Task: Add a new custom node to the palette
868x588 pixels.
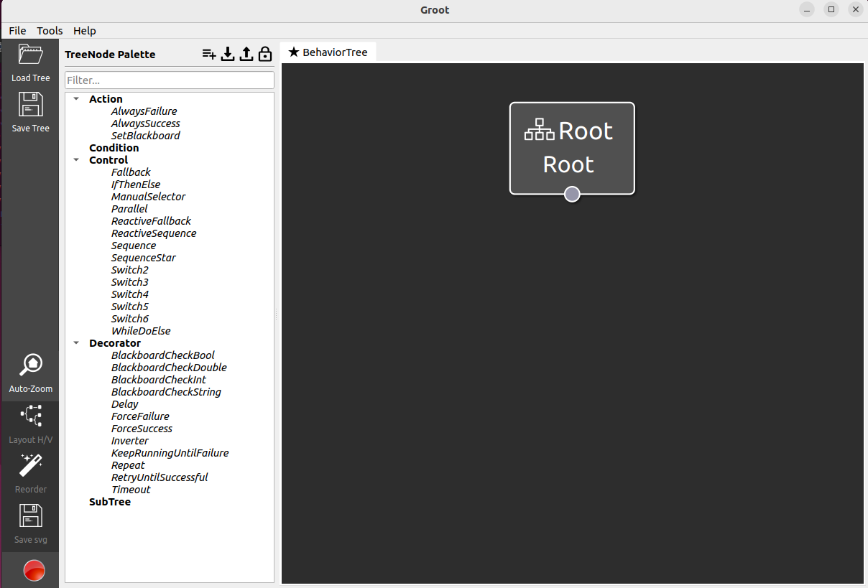Action: (x=209, y=54)
